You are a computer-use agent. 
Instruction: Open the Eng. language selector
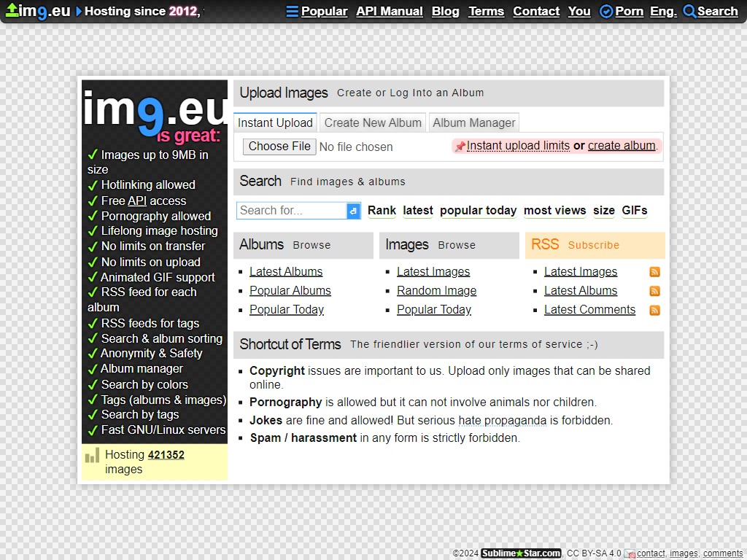click(663, 12)
